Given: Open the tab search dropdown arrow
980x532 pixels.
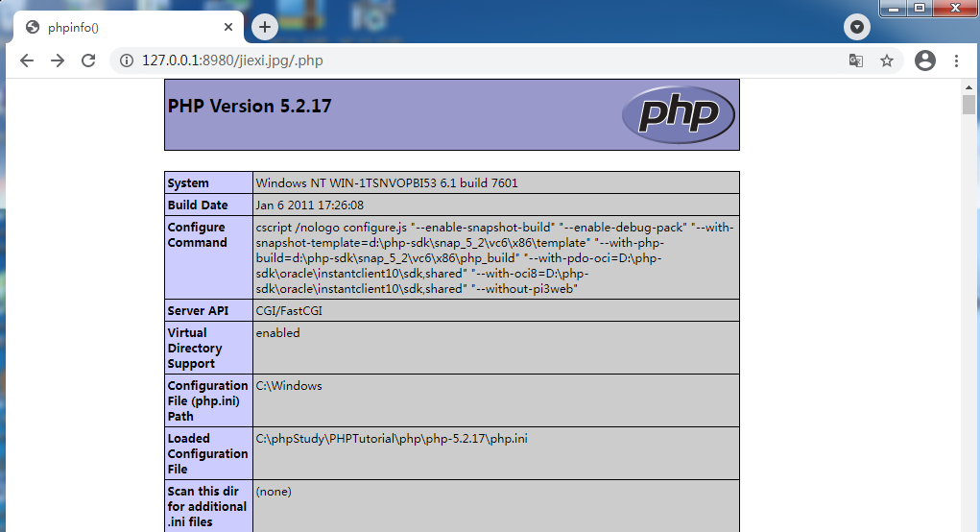Looking at the screenshot, I should 857,27.
